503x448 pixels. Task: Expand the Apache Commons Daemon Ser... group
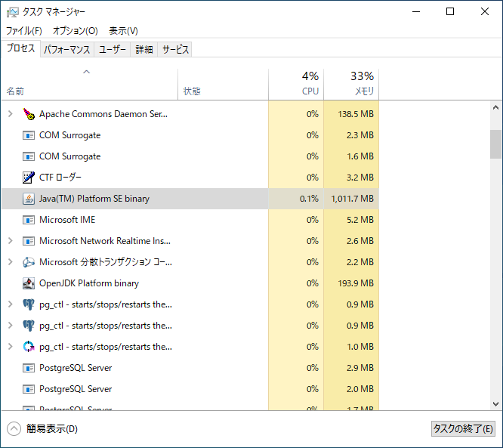pos(11,114)
